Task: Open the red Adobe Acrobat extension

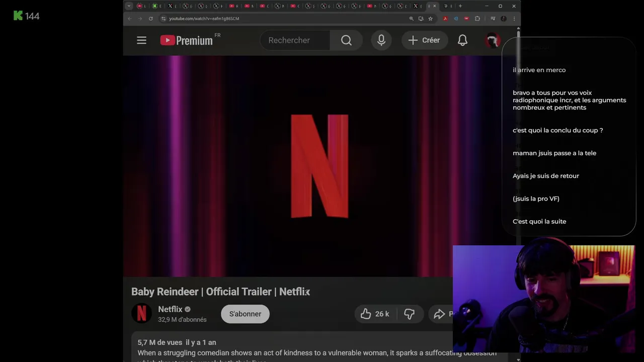Action: pos(445,19)
